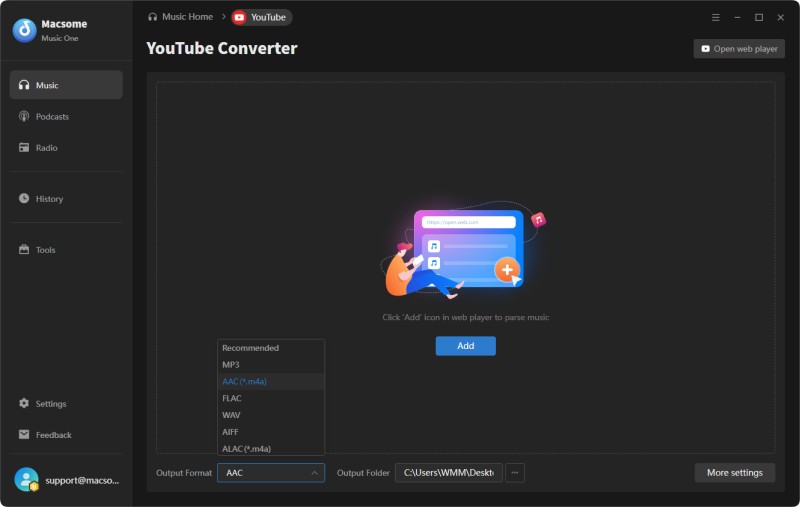The width and height of the screenshot is (800, 507).
Task: Select AAC (*.m4a) format option
Action: coord(271,382)
